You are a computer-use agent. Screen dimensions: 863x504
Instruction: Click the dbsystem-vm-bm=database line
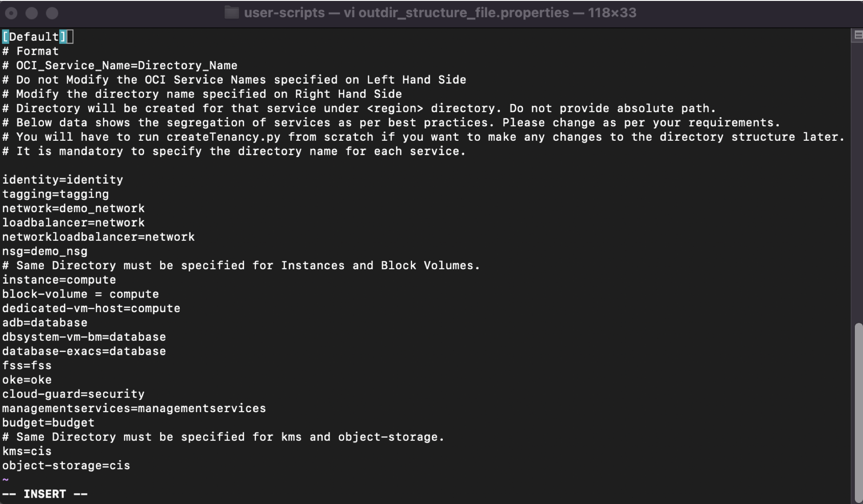coord(84,338)
